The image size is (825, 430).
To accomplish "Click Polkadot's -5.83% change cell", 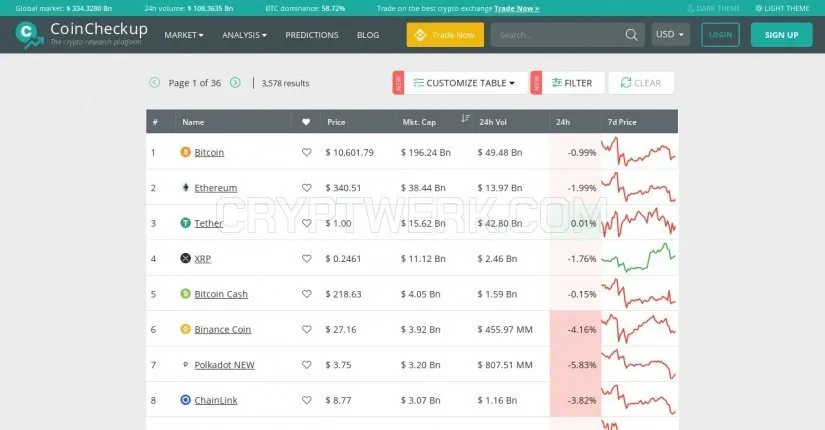I will click(575, 364).
